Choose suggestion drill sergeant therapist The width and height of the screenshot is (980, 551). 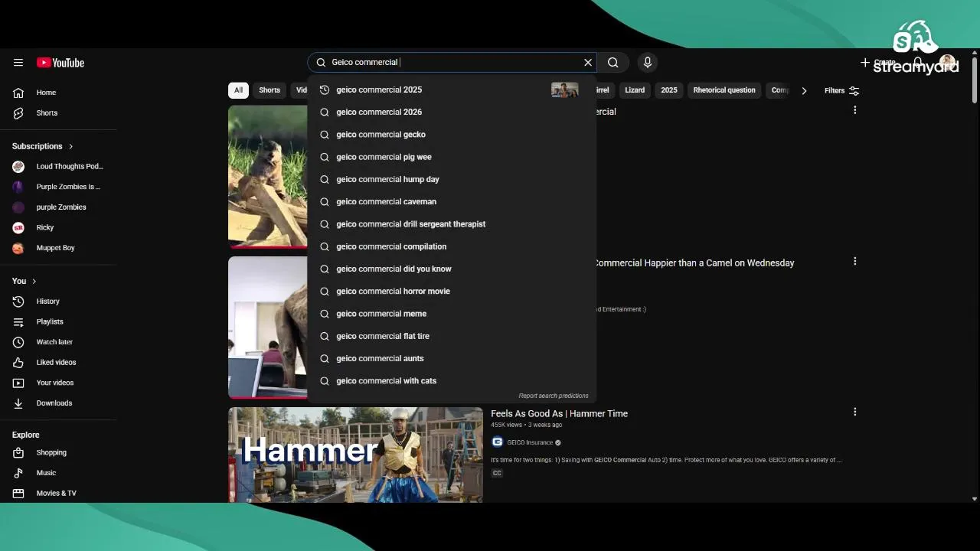[452, 224]
